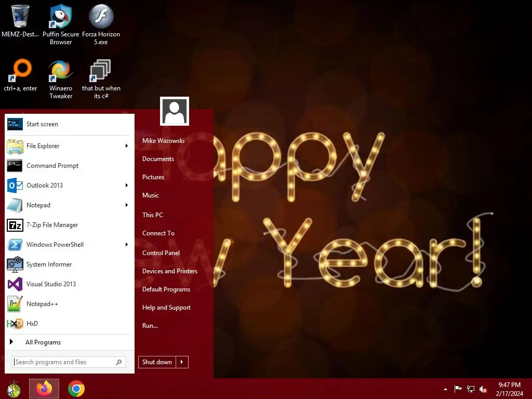This screenshot has width=532, height=399.
Task: Click the Outlook 2013 icon
Action: (x=15, y=185)
